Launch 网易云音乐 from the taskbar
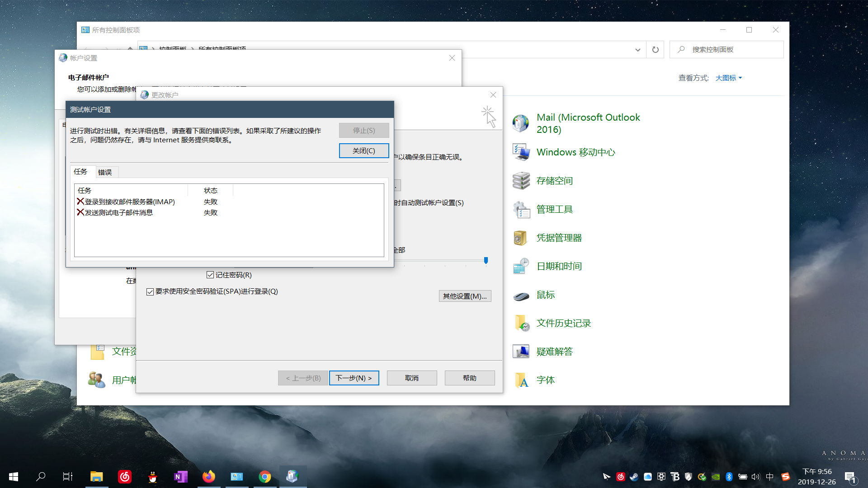This screenshot has height=488, width=868. [124, 477]
